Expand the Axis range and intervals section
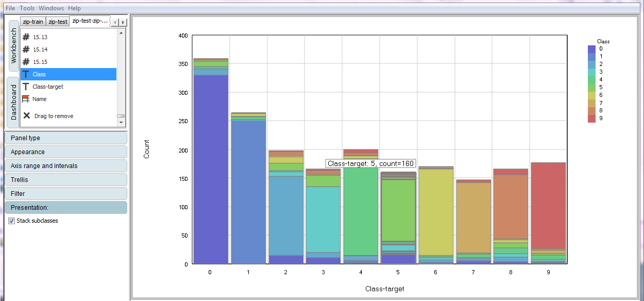Viewport: 644px width, 301px height. coord(65,166)
